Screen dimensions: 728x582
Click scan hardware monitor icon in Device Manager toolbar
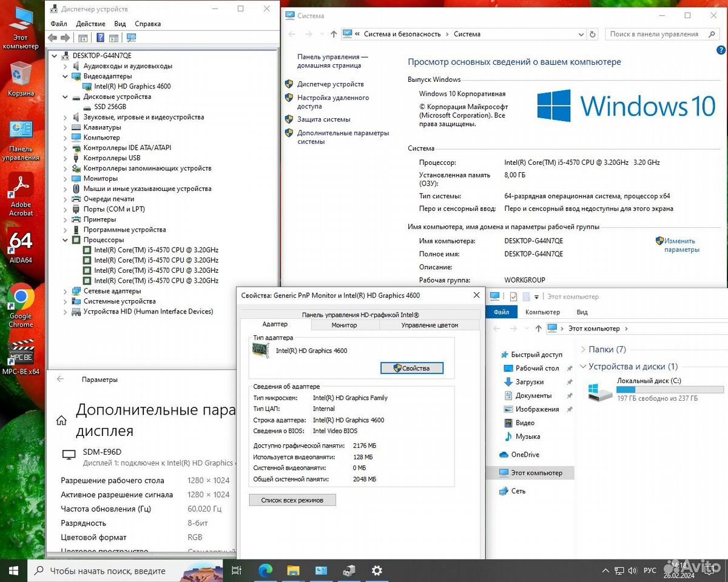coord(131,38)
